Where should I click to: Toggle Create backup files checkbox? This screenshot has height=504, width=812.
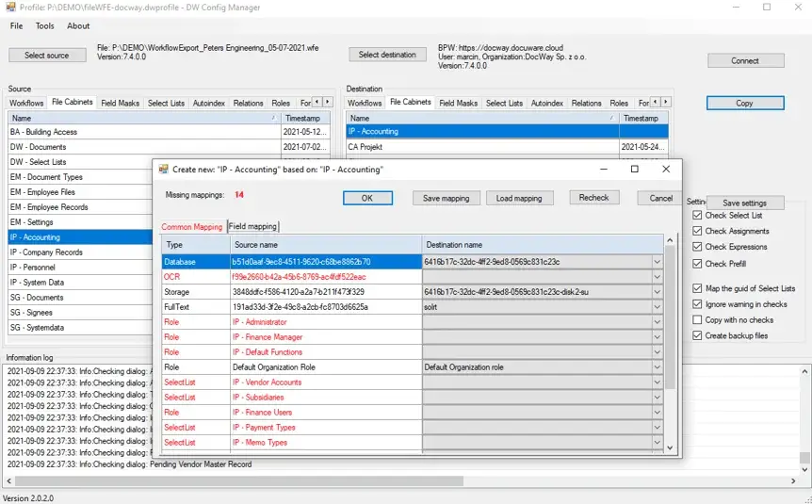(697, 335)
